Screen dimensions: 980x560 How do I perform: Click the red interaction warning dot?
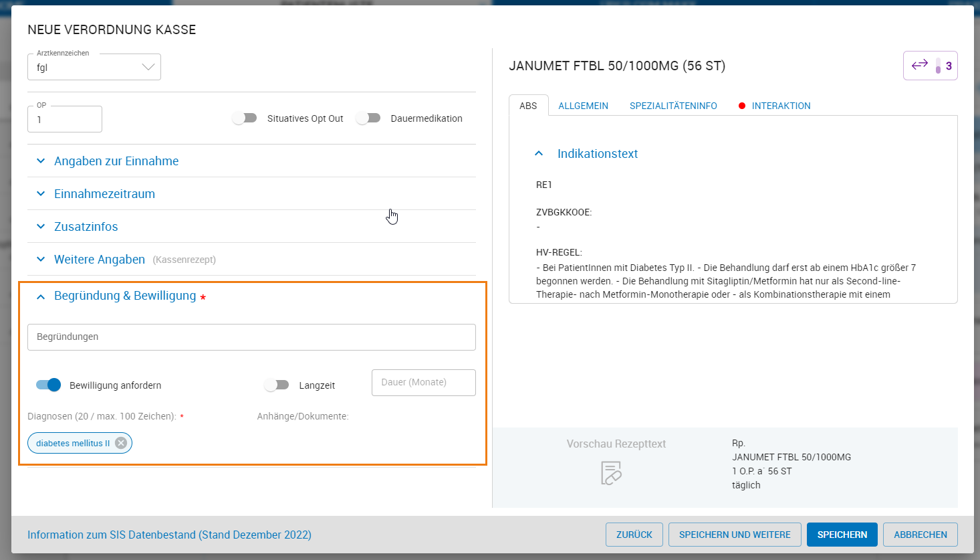coord(742,106)
